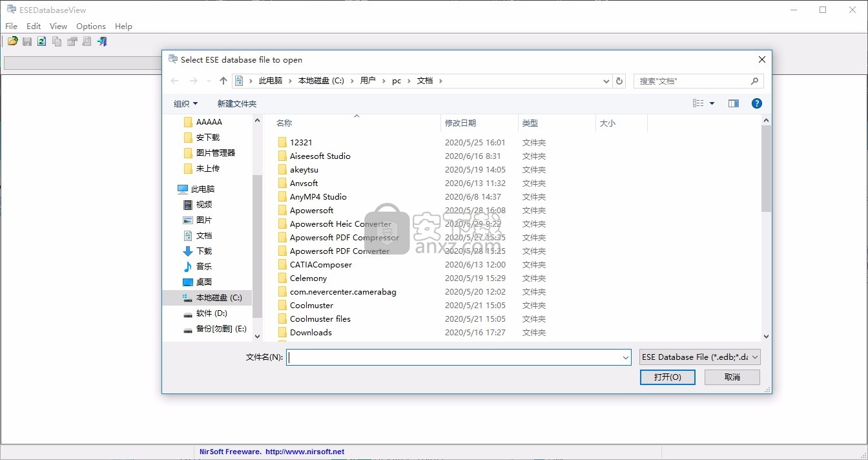868x460 pixels.
Task: Select the Apowersoft PDF Compressor folder
Action: 344,237
